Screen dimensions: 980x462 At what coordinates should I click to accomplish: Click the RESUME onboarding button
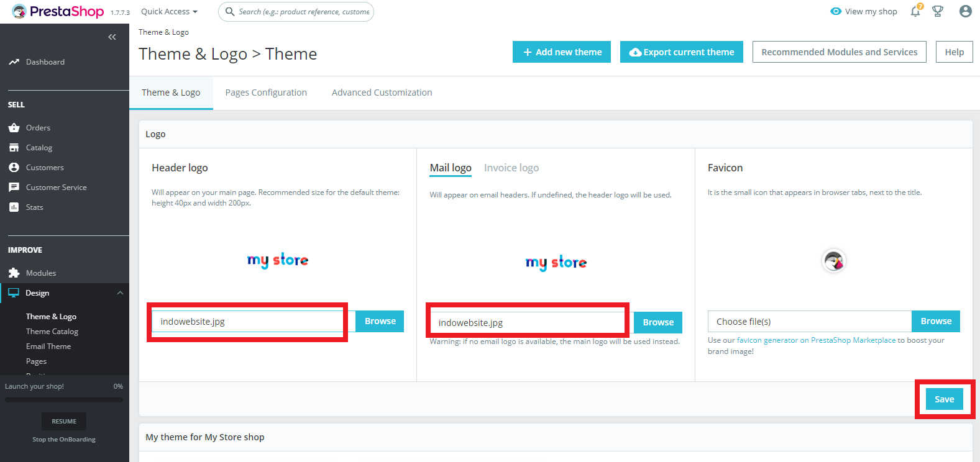pyautogui.click(x=64, y=421)
